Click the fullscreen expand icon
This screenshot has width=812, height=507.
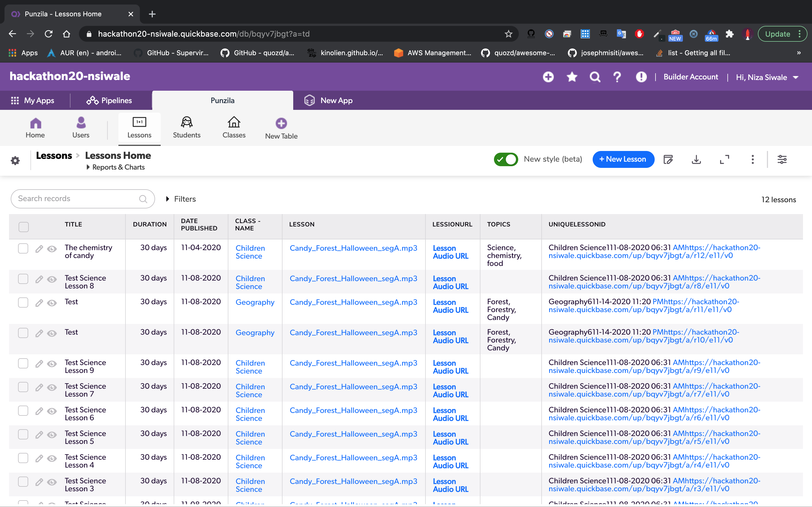click(724, 159)
